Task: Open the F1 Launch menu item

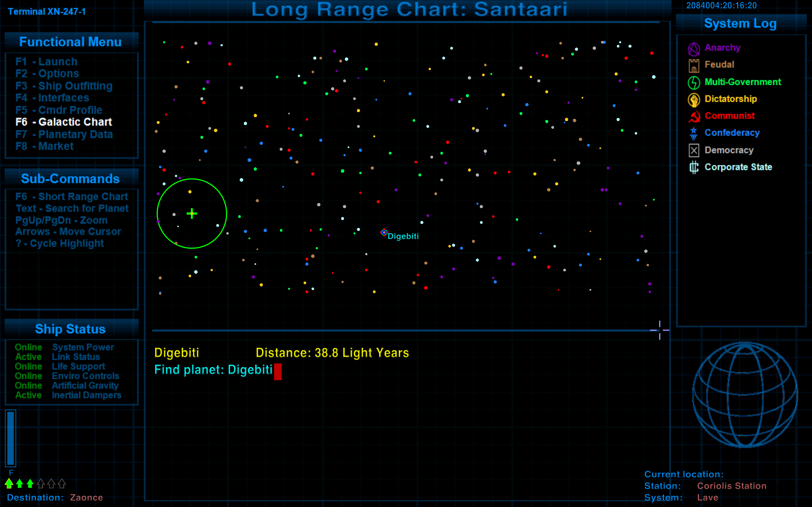Action: [x=46, y=62]
